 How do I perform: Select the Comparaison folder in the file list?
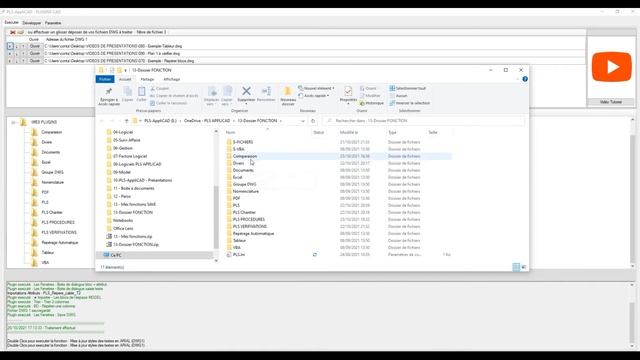[x=244, y=156]
